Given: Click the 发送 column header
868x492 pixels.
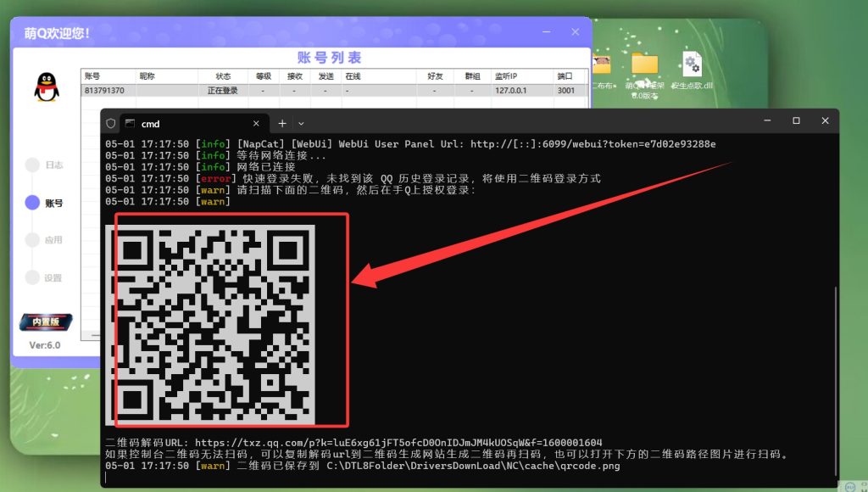Looking at the screenshot, I should pos(326,76).
